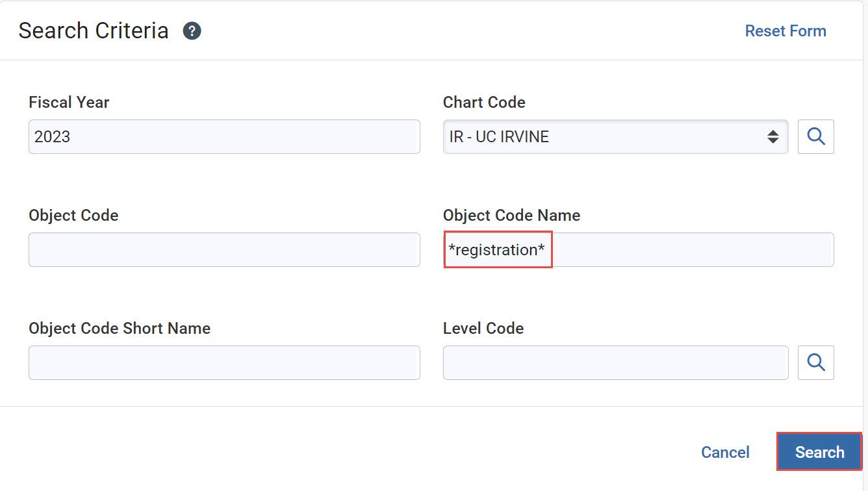Screen dimensions: 868x491
Task: Select the IR - UC IRVINE combo box
Action: (616, 136)
